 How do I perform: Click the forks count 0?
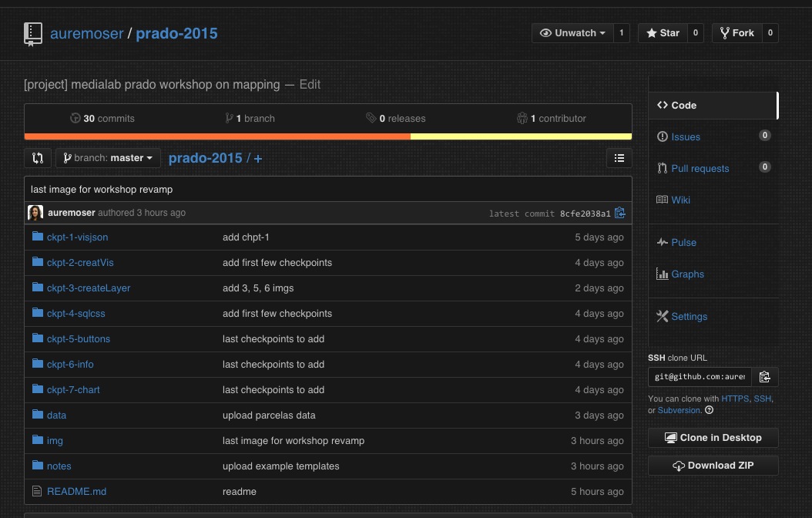pyautogui.click(x=770, y=33)
